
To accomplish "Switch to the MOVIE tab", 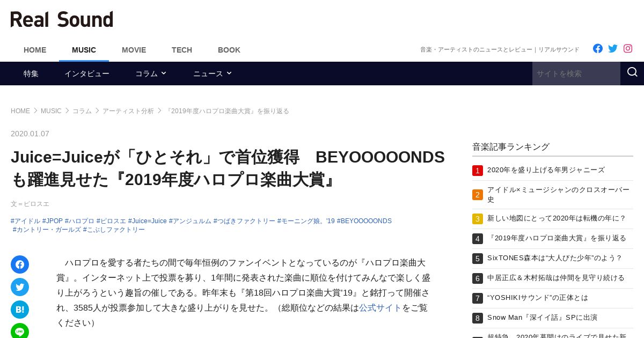I will pos(134,50).
